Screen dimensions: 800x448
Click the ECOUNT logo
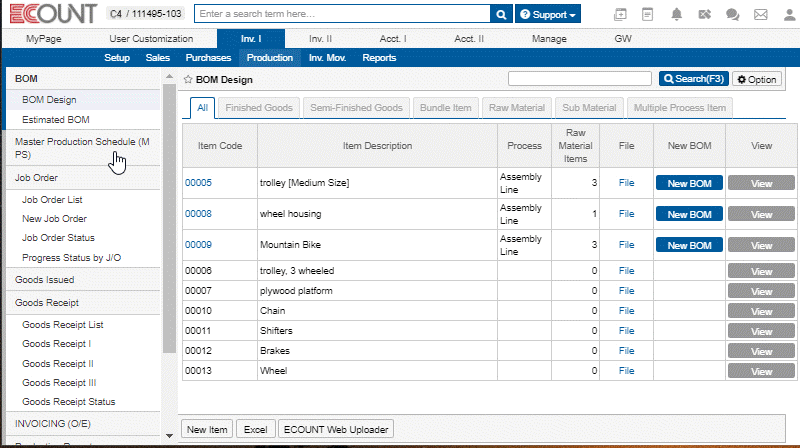point(53,14)
